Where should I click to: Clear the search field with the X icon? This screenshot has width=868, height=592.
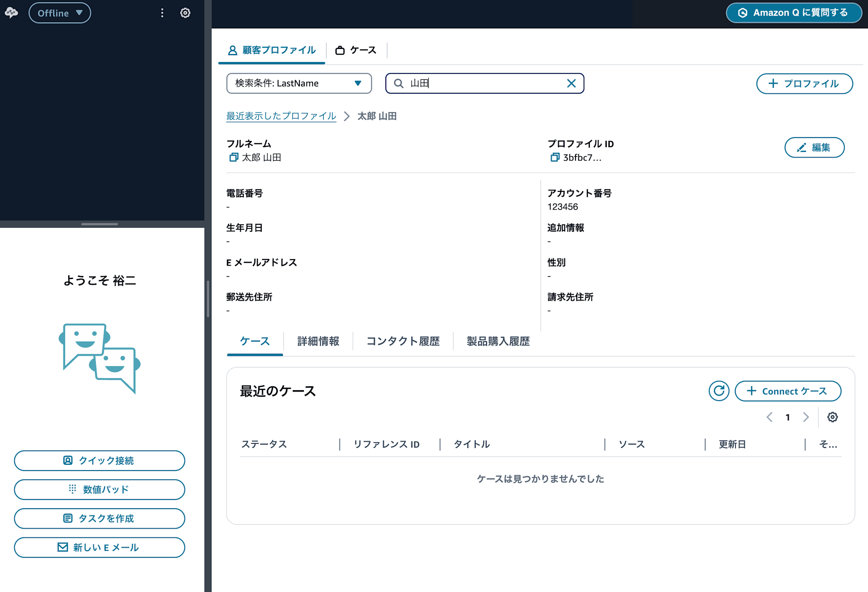click(571, 83)
